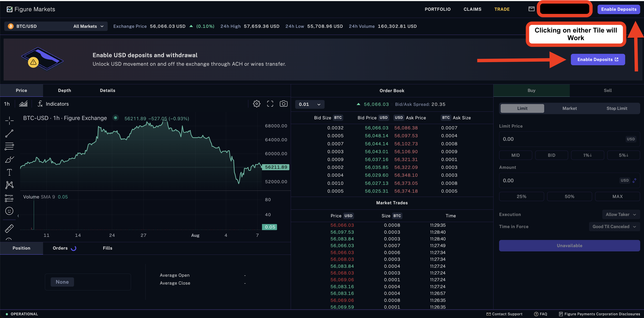Switch to the Sell tab

pos(607,91)
